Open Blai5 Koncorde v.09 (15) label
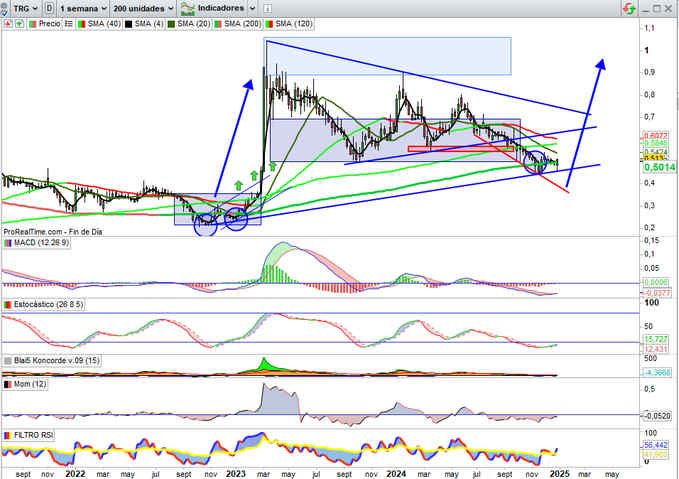Image resolution: width=679 pixels, height=479 pixels. pyautogui.click(x=56, y=360)
